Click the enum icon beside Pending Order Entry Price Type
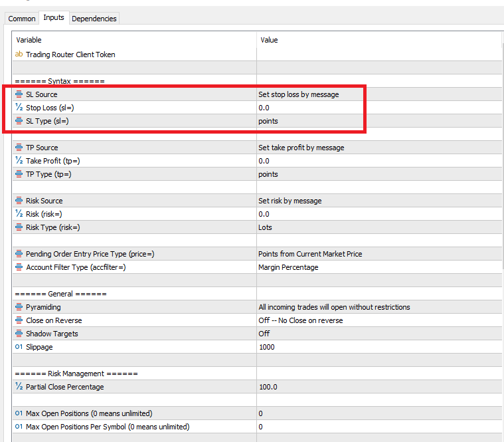This screenshot has width=504, height=442. coord(19,254)
